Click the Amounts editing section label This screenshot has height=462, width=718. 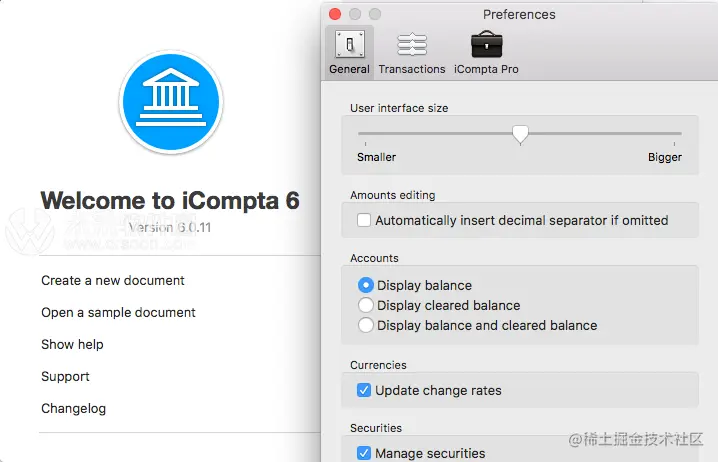[392, 195]
